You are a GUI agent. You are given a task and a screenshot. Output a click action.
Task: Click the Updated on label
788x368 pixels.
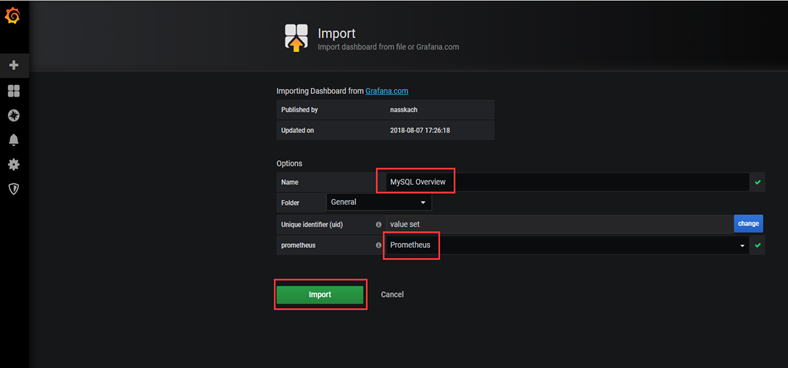[x=298, y=130]
